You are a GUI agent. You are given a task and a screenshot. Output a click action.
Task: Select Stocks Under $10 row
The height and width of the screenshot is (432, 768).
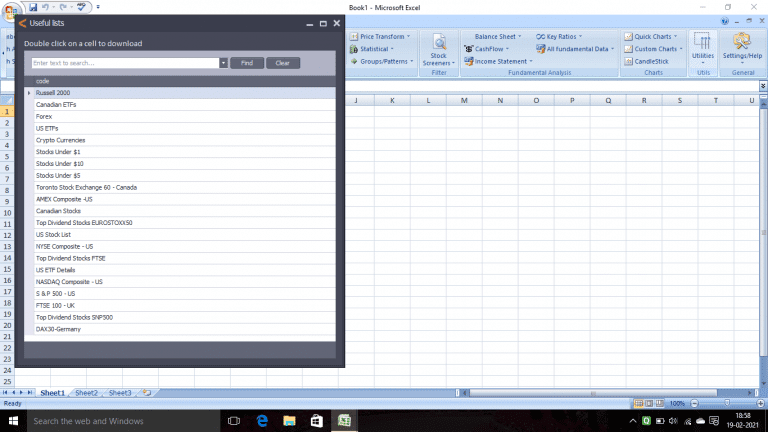[x=185, y=164]
